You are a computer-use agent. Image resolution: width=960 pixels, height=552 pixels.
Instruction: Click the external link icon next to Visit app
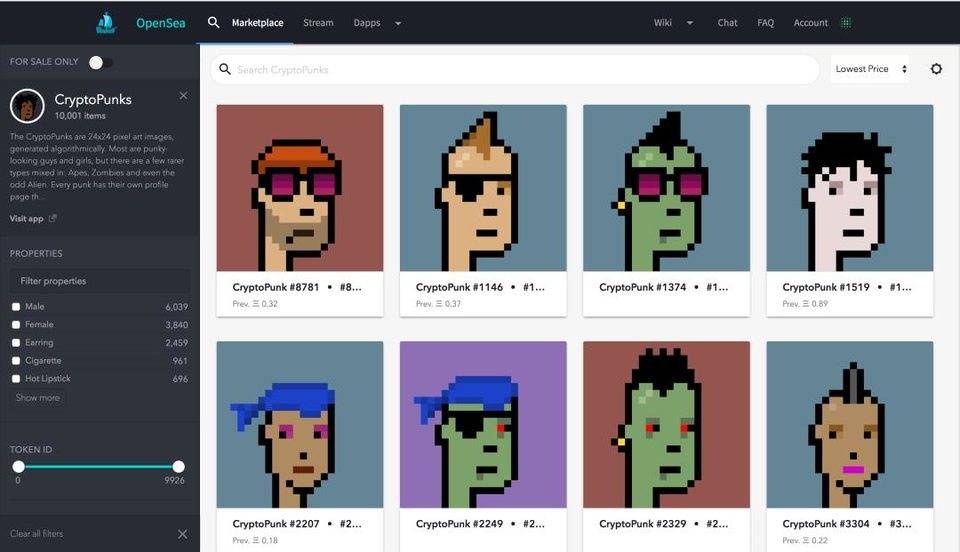coord(53,218)
